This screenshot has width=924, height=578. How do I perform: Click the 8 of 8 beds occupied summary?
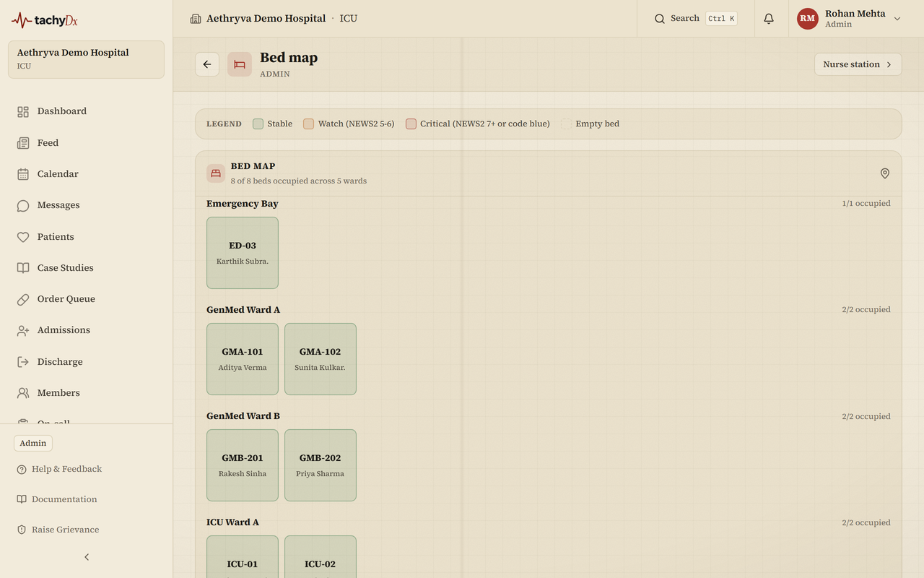[x=299, y=181]
